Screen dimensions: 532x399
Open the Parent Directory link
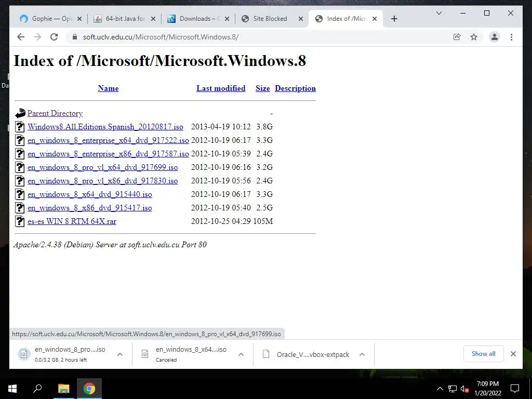tap(55, 113)
